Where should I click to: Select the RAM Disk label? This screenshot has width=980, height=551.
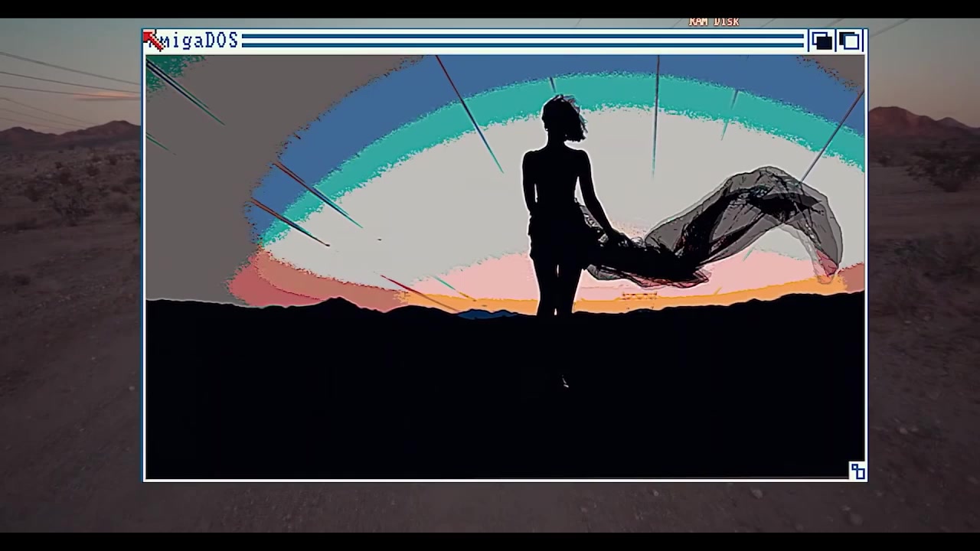714,22
